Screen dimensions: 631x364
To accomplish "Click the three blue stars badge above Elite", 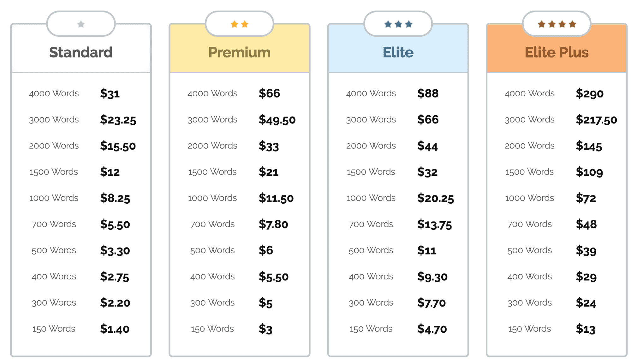I will (398, 24).
